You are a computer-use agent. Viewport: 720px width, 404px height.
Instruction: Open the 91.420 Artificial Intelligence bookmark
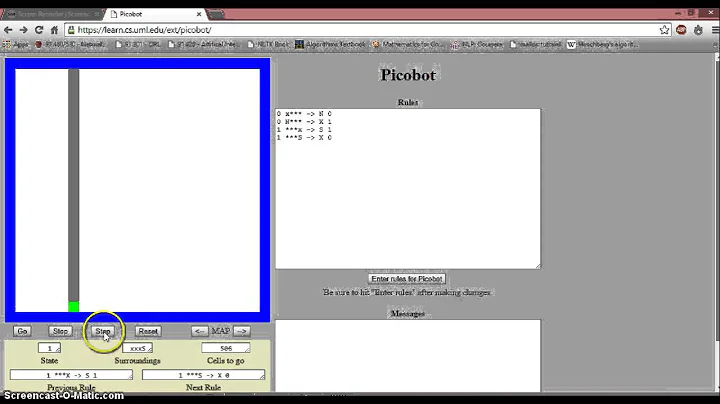[202, 45]
